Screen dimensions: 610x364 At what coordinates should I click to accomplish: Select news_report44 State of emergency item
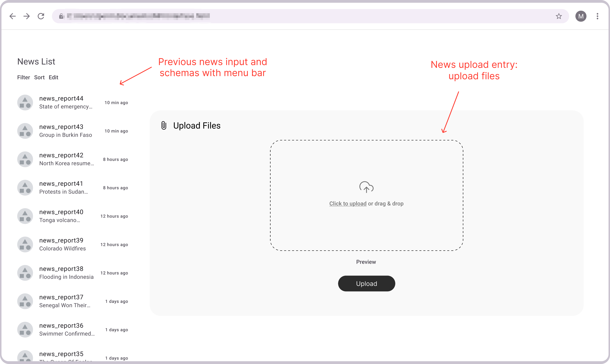66,102
